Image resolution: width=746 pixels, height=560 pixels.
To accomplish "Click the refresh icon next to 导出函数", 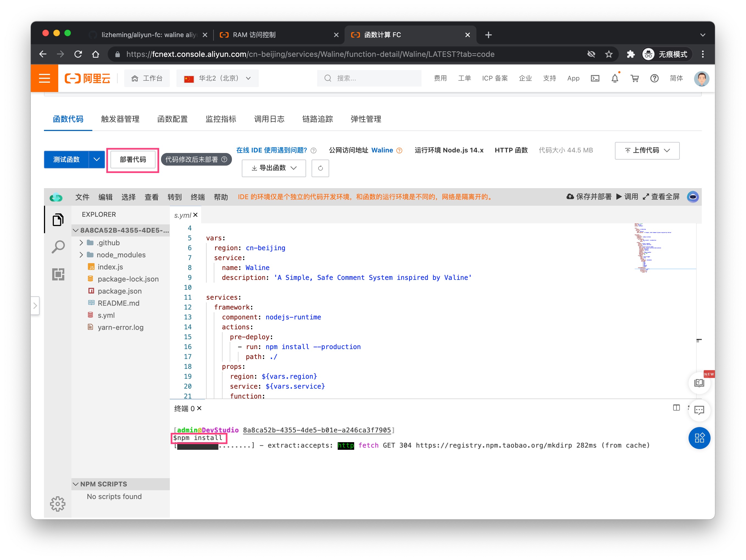I will coord(320,168).
